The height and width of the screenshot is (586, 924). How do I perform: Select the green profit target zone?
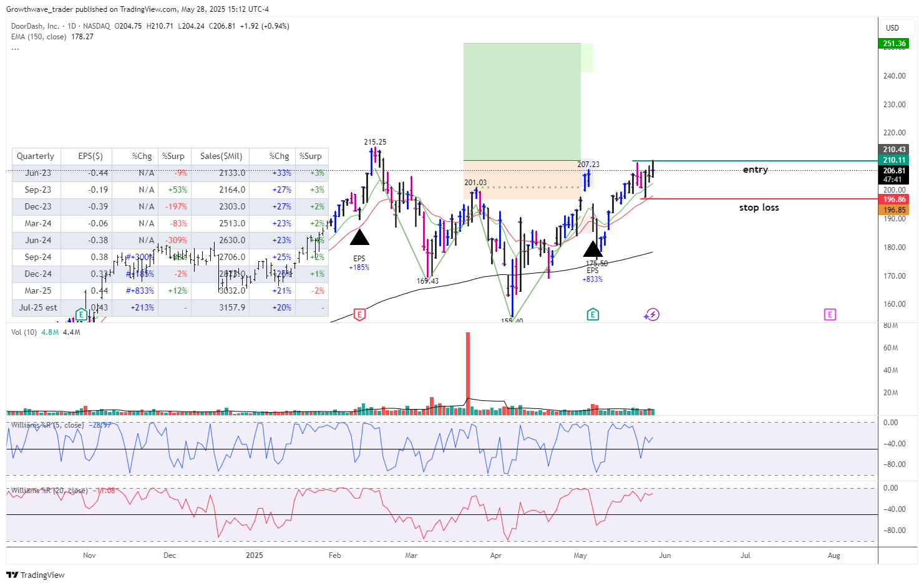[x=522, y=102]
